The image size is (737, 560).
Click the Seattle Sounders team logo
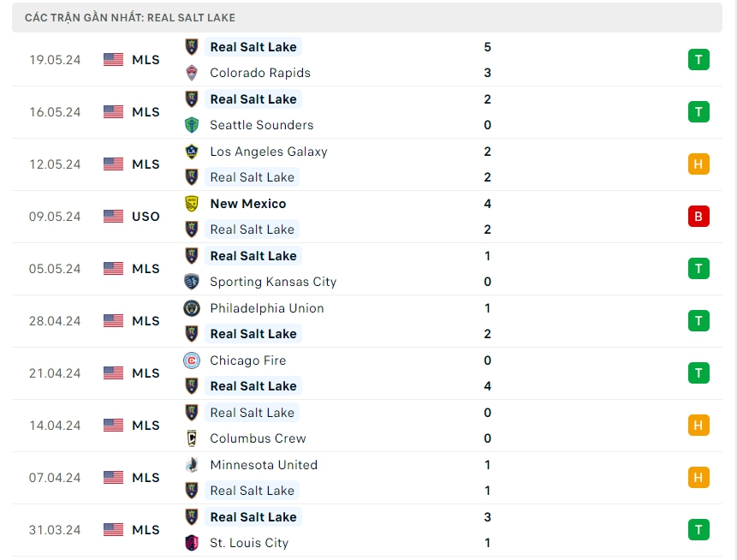coord(192,125)
